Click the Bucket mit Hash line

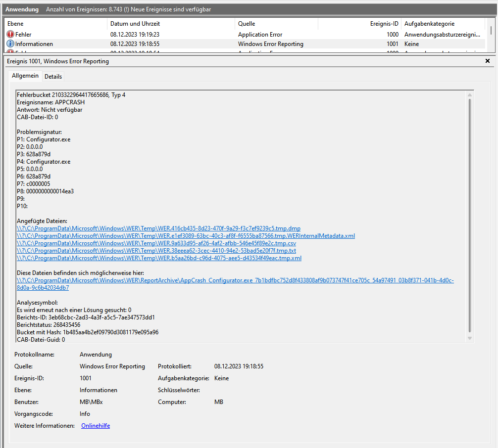click(x=88, y=332)
